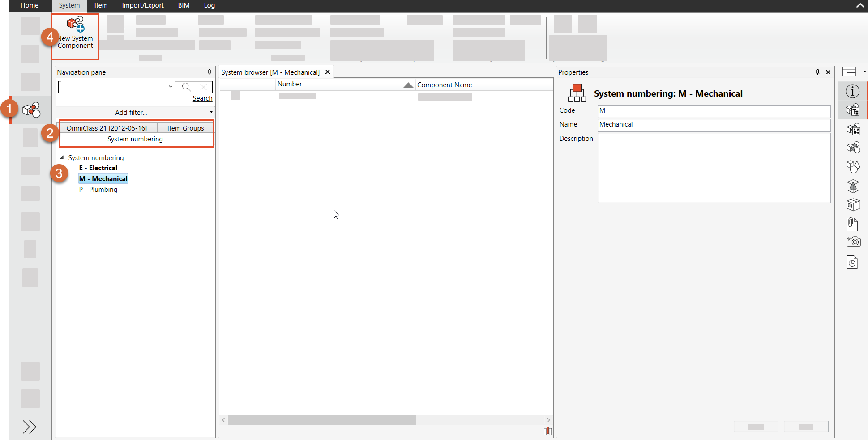This screenshot has width=868, height=440.
Task: Open the search options dropdown arrow
Action: coord(171,87)
